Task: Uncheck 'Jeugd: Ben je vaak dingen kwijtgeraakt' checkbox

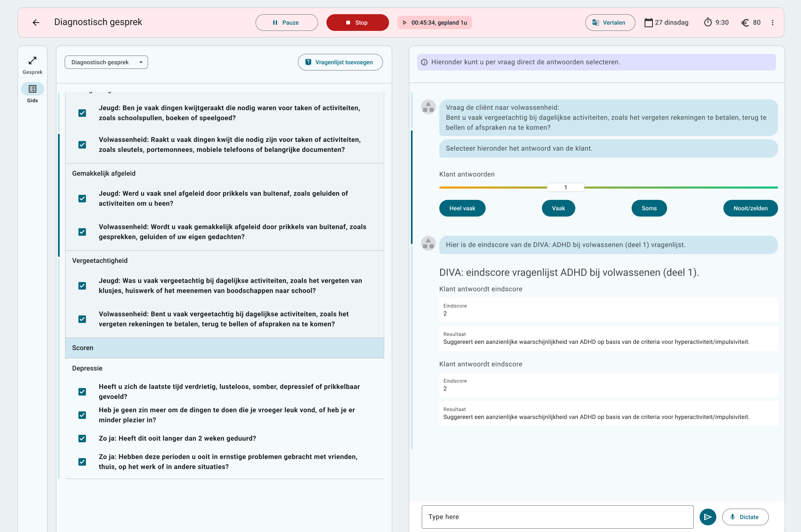Action: pyautogui.click(x=82, y=113)
